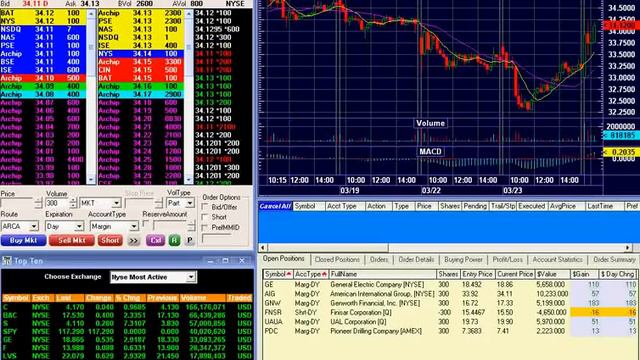Click the blue NYS 34.14 ask row
This screenshot has height=360, width=640.
pos(140,53)
